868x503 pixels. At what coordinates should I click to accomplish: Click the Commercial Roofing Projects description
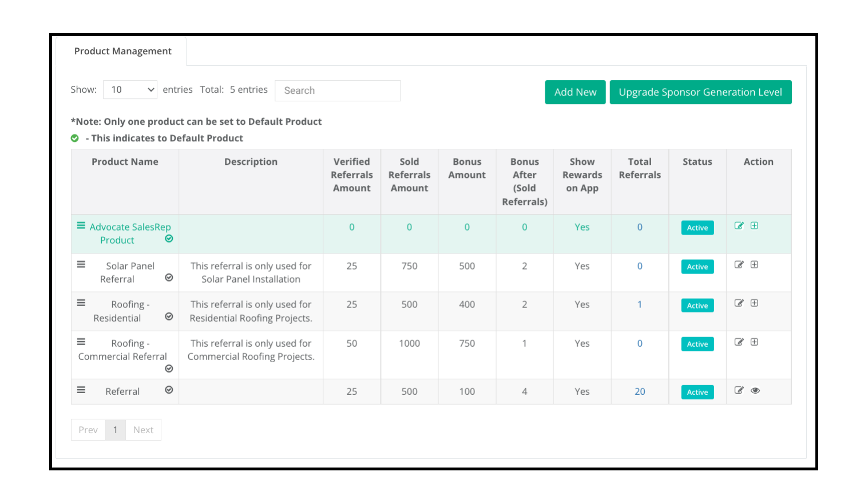pos(251,350)
